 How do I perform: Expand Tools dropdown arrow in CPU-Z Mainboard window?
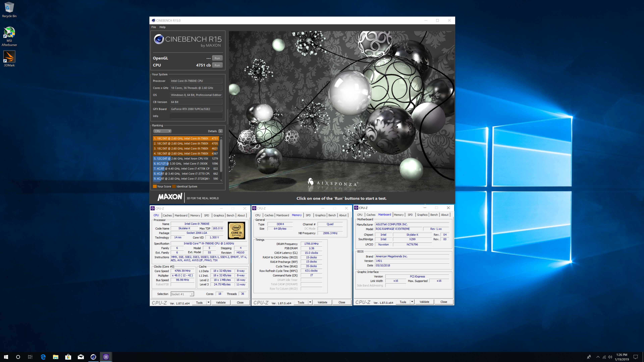[x=412, y=302]
